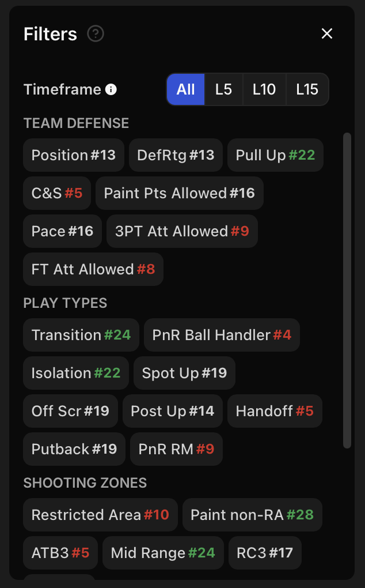
Task: Select the All timeframe option
Action: (185, 89)
